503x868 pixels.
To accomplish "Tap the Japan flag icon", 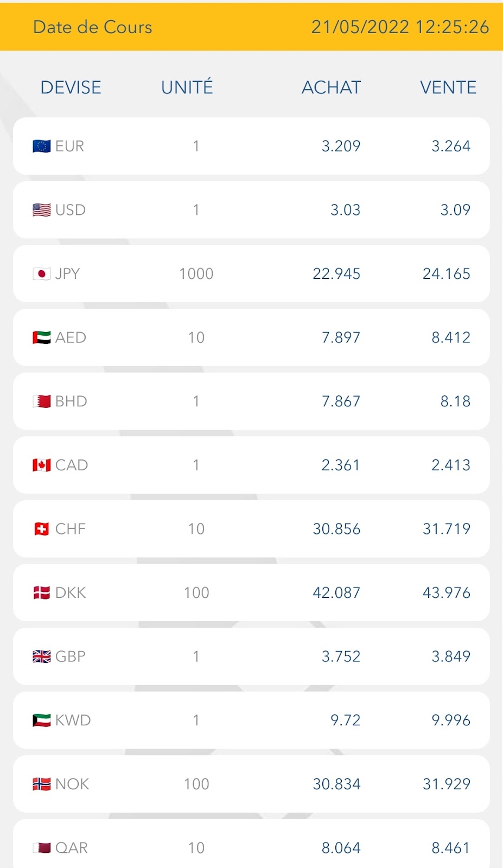I will pyautogui.click(x=42, y=274).
